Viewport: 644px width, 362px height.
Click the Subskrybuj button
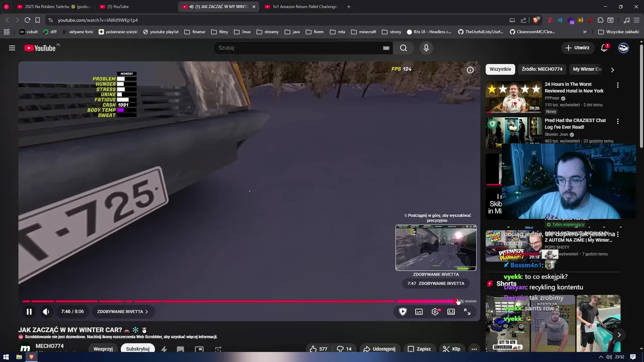[138, 349]
